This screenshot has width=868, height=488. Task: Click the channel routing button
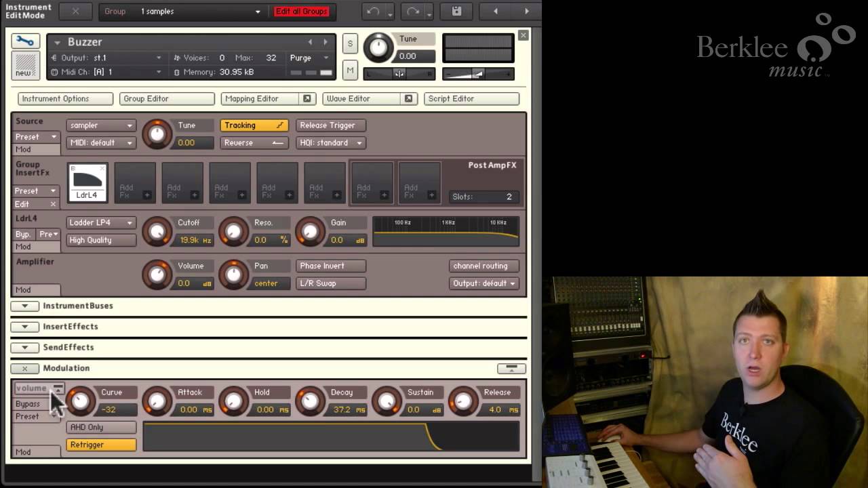[484, 266]
